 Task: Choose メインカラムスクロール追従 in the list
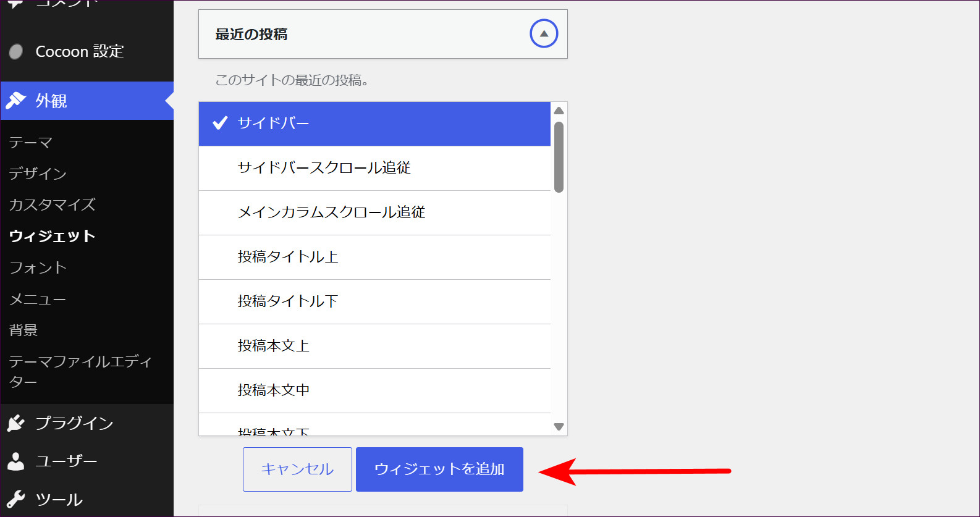click(x=374, y=212)
